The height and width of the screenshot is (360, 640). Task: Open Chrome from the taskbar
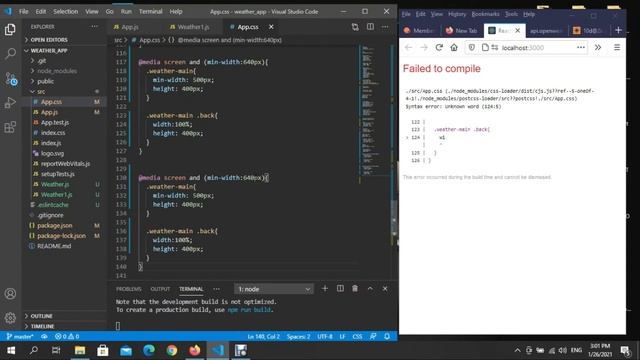tap(172, 350)
